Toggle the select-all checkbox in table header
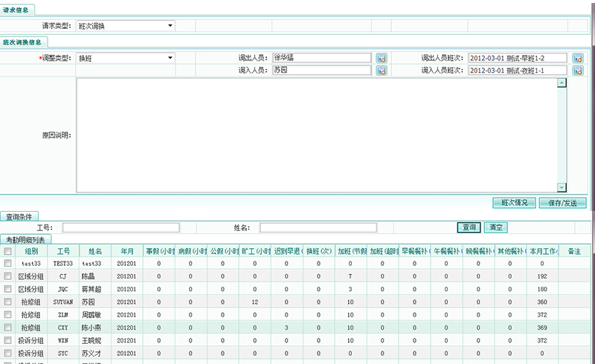Viewport: 595px width, 364px height. click(7, 251)
